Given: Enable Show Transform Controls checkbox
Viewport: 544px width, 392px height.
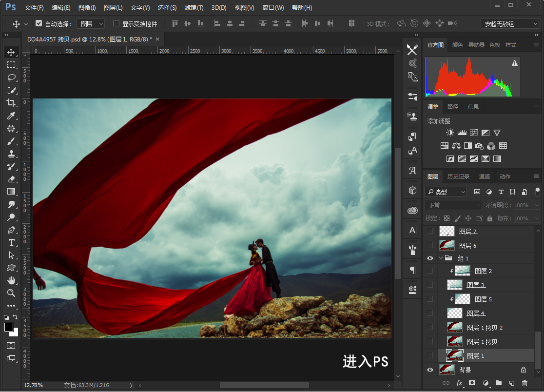Looking at the screenshot, I should (116, 23).
